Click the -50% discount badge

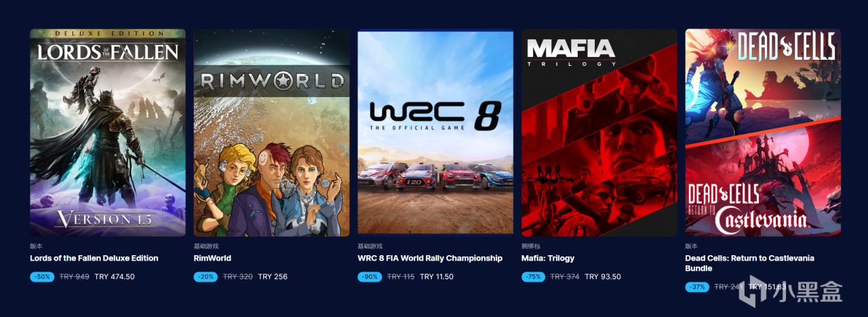[42, 277]
